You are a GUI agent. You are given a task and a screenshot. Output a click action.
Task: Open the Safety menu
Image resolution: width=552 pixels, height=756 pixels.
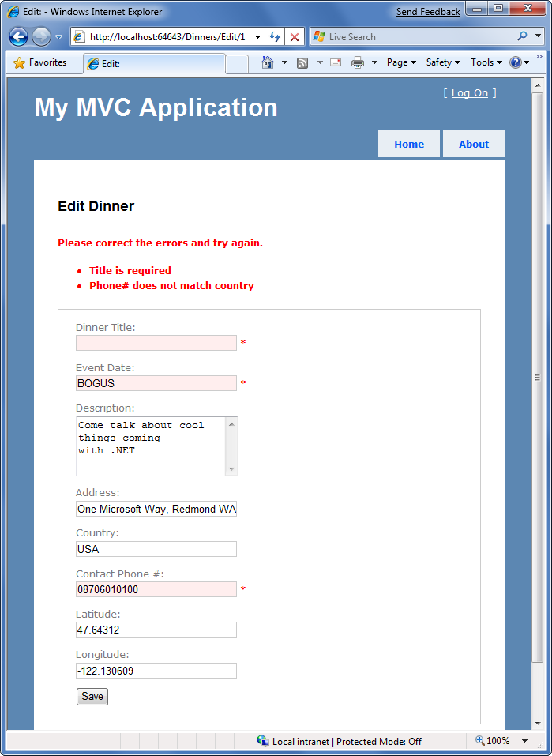pyautogui.click(x=443, y=62)
